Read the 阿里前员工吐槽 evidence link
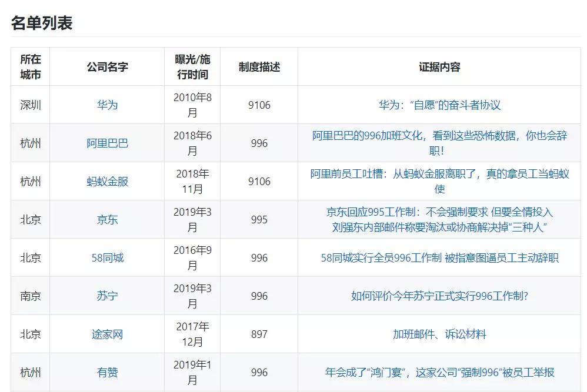Viewport: 587px width, 392px height. [439, 182]
